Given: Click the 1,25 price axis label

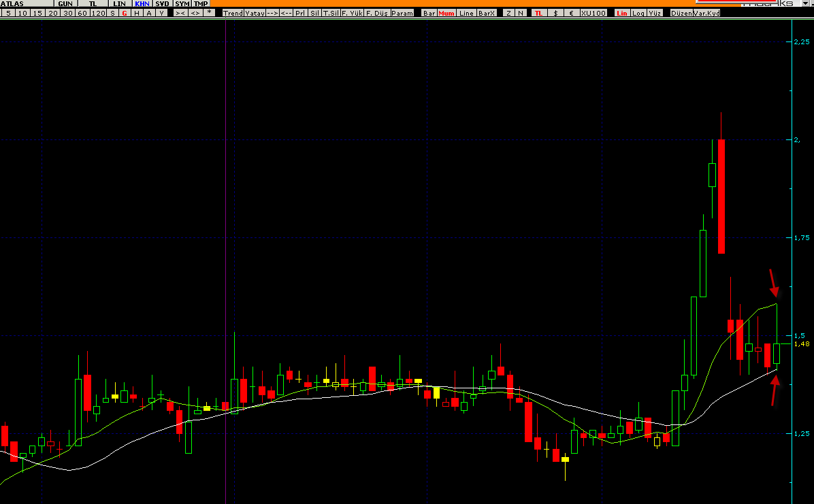Looking at the screenshot, I should (x=802, y=433).
